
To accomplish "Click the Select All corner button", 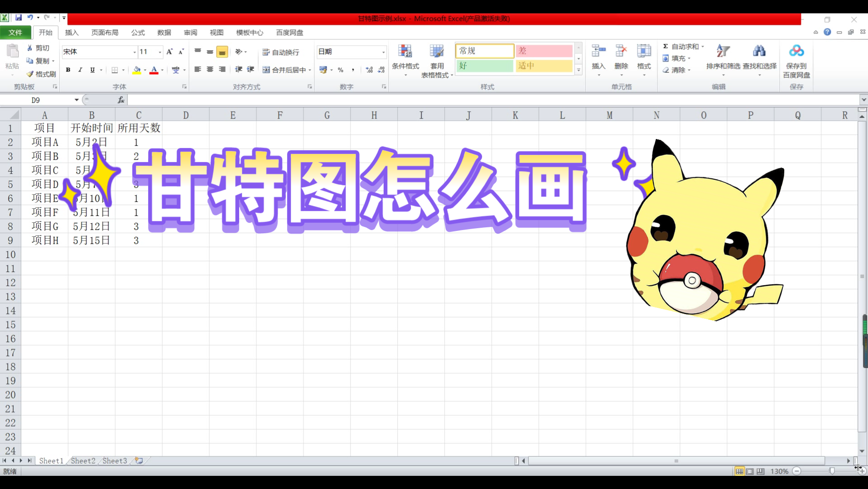I will click(x=10, y=115).
